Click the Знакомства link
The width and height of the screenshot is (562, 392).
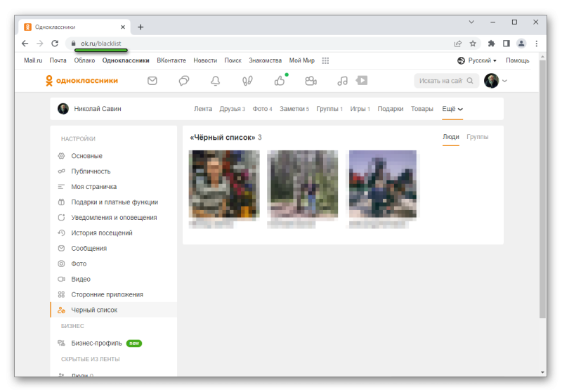coord(266,60)
